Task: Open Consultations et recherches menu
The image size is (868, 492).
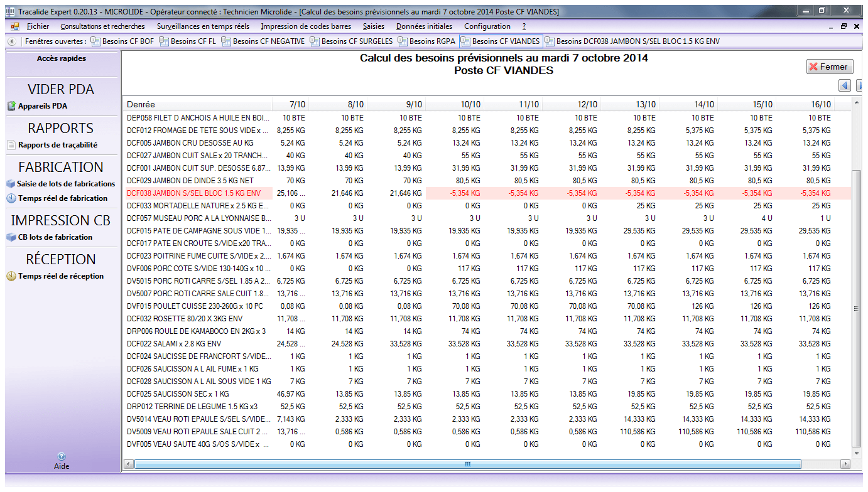Action: (x=102, y=26)
